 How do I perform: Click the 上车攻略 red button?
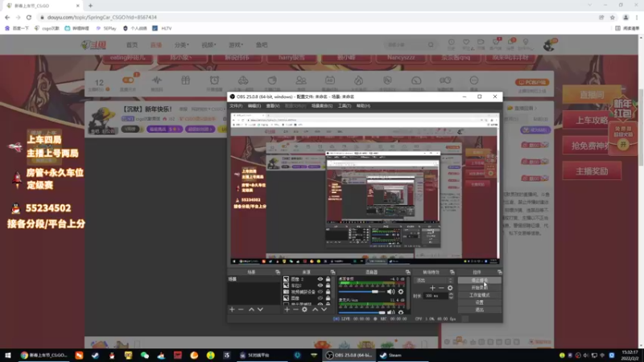click(592, 120)
